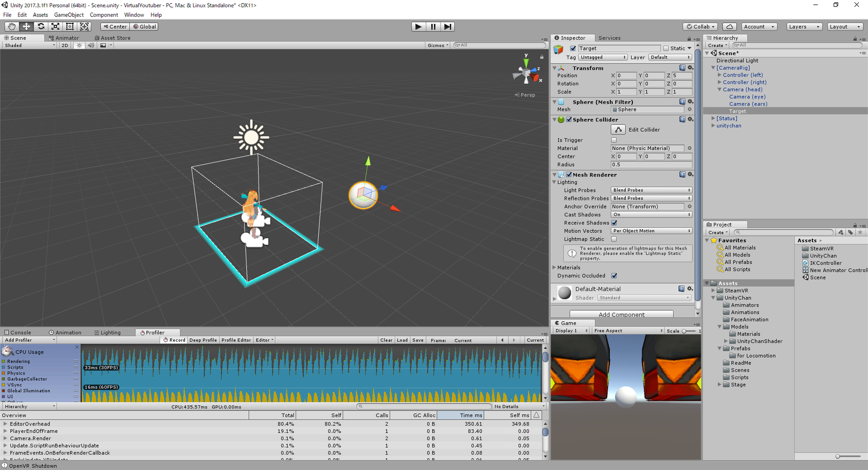
Task: Open Mesh Renderer gear settings
Action: [690, 174]
